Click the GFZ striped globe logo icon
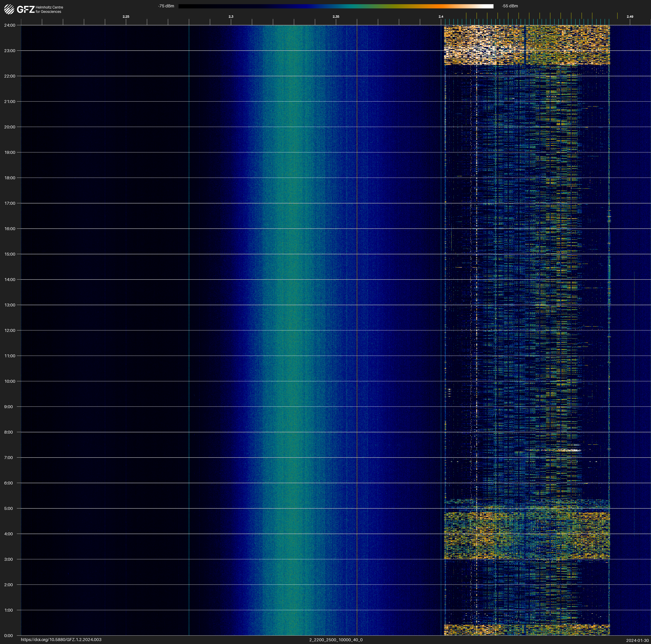Image resolution: width=651 pixels, height=644 pixels. [9, 9]
